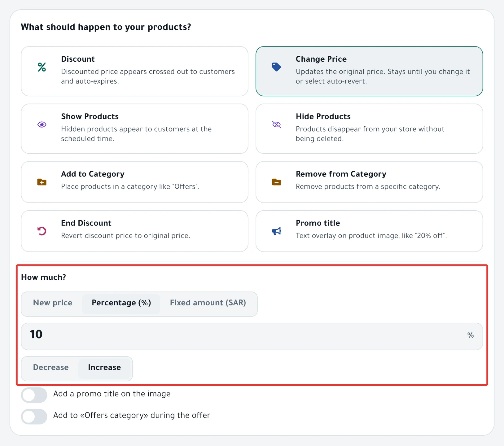Click text 'Place products in a category like "Offers".'
504x446 pixels.
(130, 186)
